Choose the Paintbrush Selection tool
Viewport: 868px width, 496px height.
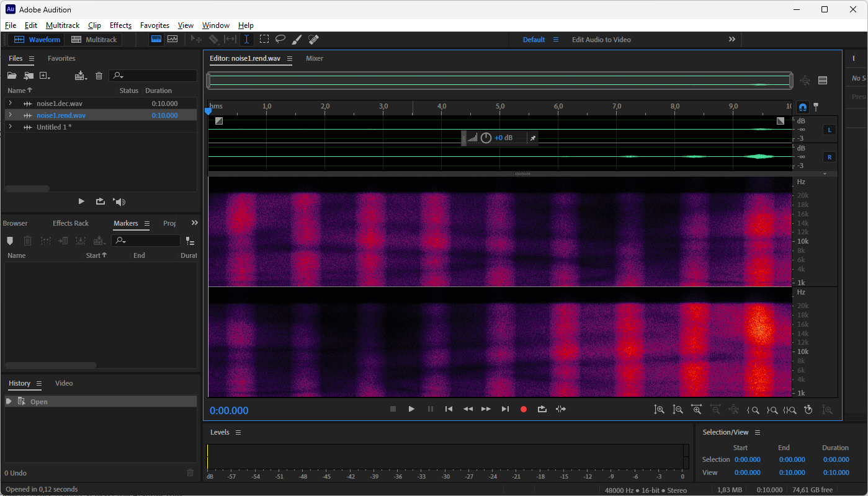pyautogui.click(x=297, y=39)
